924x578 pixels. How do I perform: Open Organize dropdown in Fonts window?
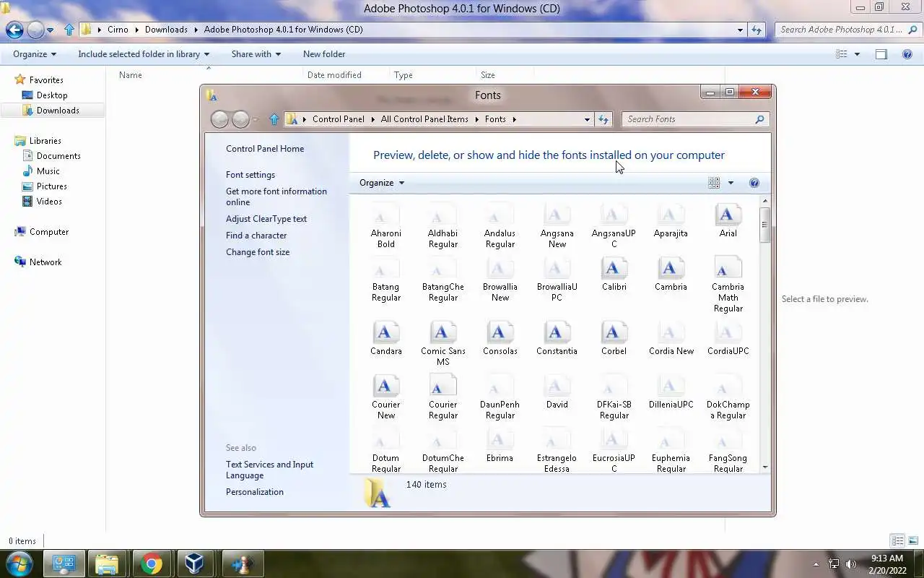pos(382,183)
